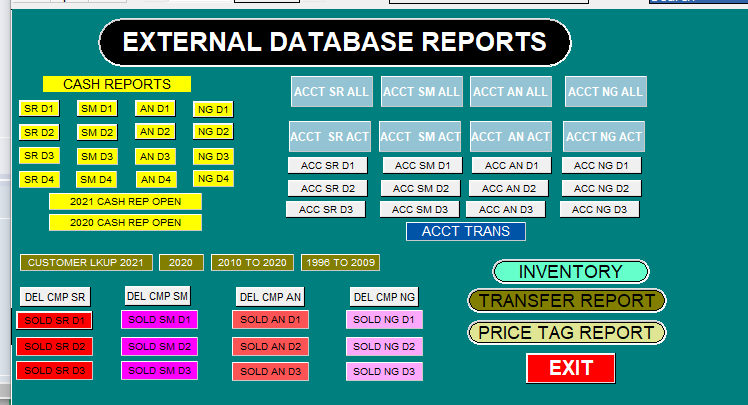Select ACC SR D1 button
748x405 pixels.
coord(328,166)
